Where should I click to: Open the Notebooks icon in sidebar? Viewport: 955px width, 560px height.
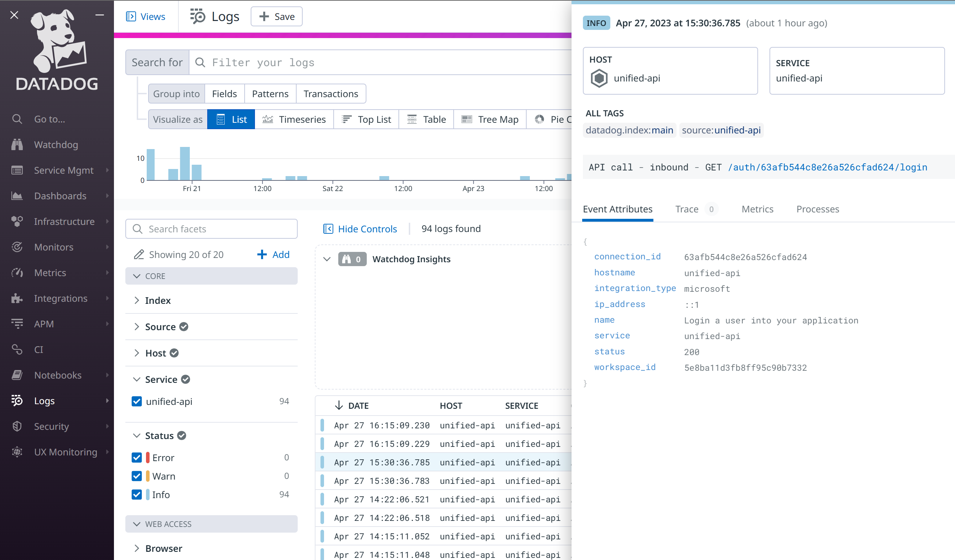(17, 375)
